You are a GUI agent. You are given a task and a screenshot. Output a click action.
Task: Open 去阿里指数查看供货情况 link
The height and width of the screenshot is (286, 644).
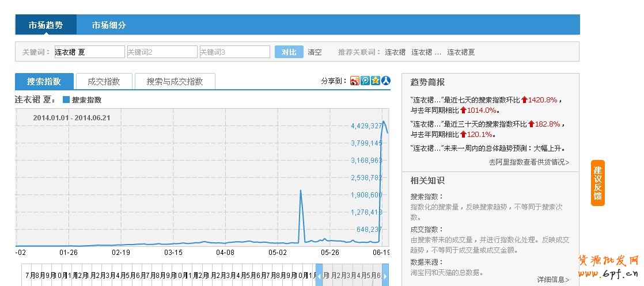click(529, 162)
